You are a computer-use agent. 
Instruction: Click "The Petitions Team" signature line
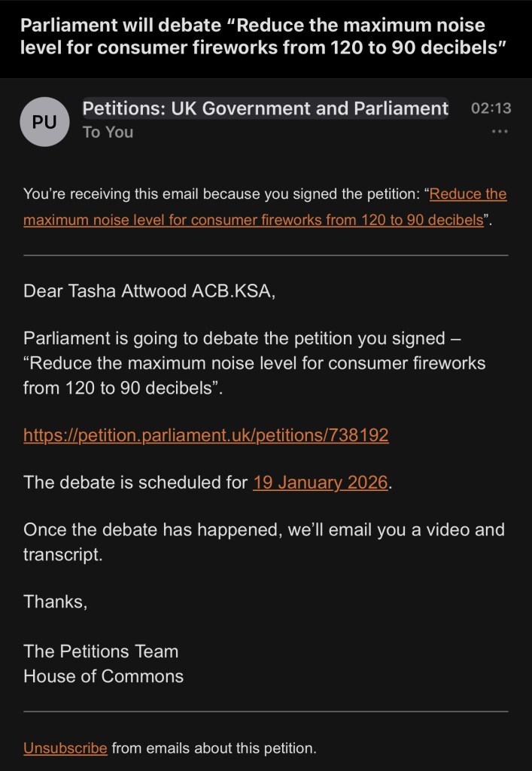coord(101,651)
